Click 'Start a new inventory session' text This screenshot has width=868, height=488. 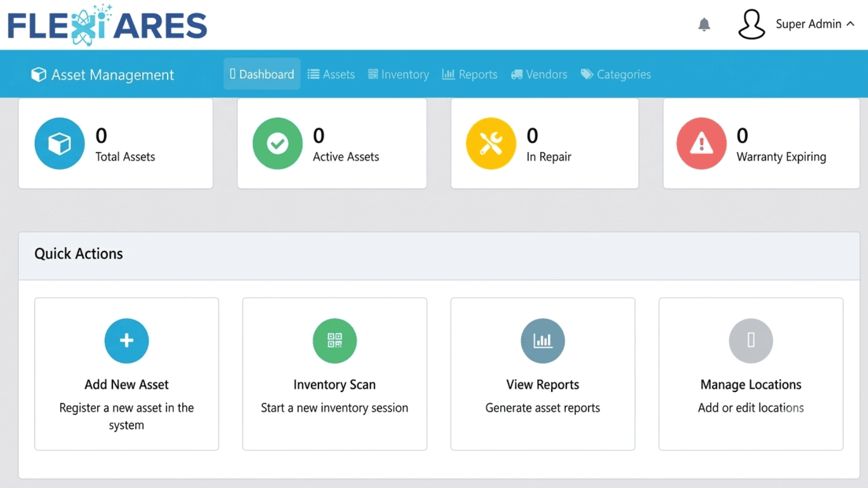point(335,408)
